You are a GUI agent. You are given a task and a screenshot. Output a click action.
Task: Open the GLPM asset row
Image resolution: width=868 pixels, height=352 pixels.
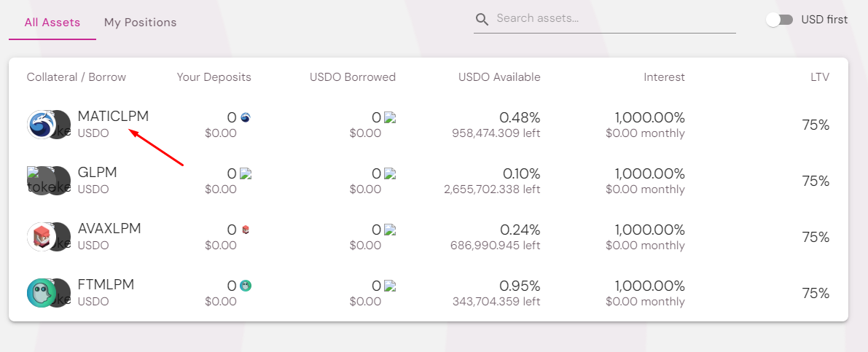click(x=97, y=173)
